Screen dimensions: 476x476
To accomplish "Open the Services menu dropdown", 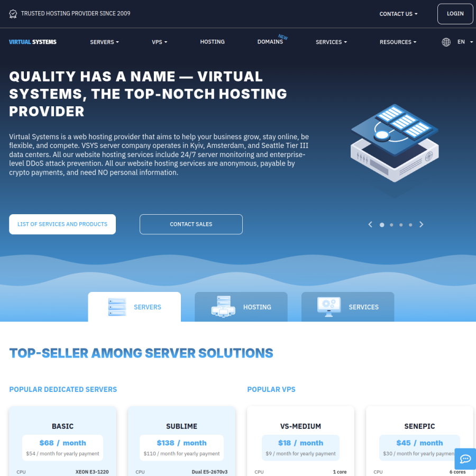I will click(x=331, y=42).
